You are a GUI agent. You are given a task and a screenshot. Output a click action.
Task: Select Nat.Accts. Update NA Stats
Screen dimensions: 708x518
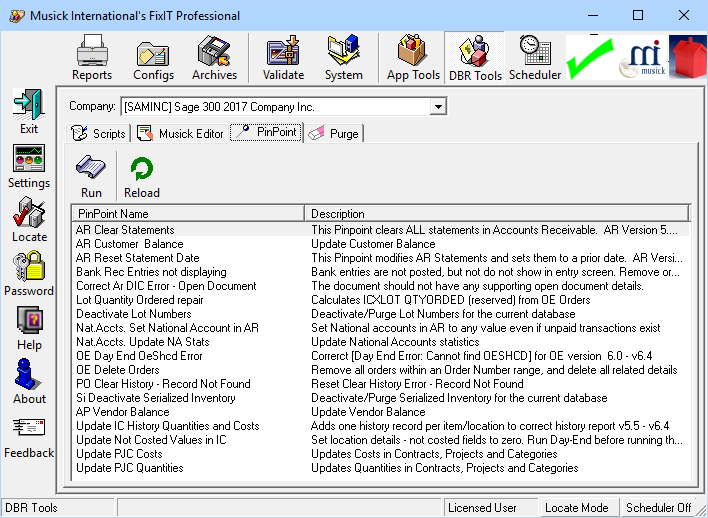(x=381, y=342)
